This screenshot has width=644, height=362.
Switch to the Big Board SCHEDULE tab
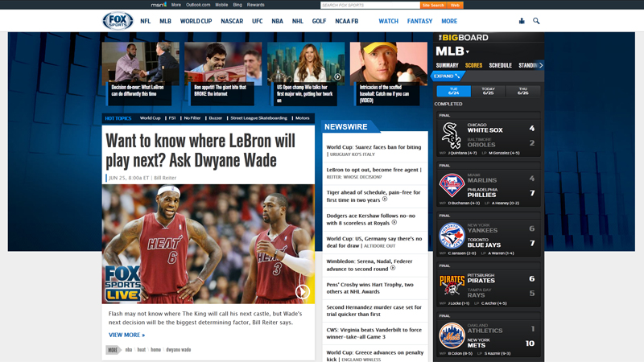(500, 65)
